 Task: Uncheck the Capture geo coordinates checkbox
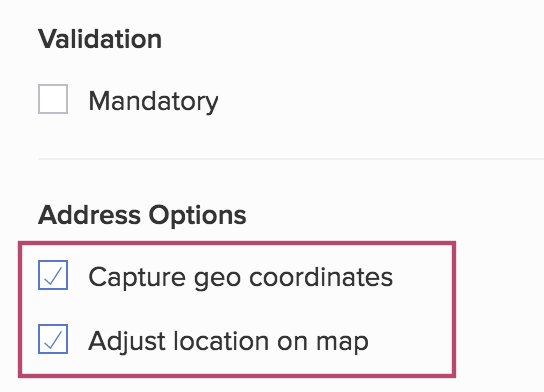pyautogui.click(x=53, y=275)
